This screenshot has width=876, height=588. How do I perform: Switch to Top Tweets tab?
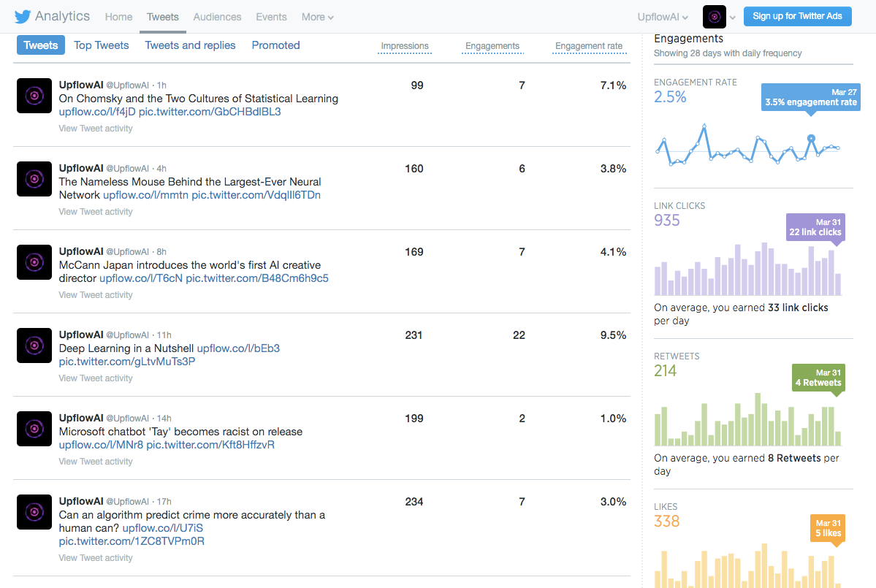pos(101,45)
